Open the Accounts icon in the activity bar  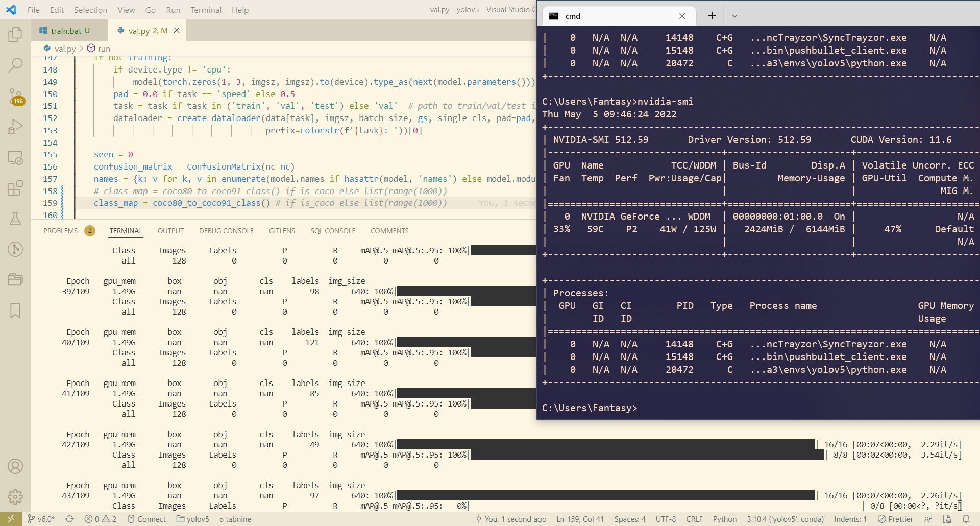[15, 466]
